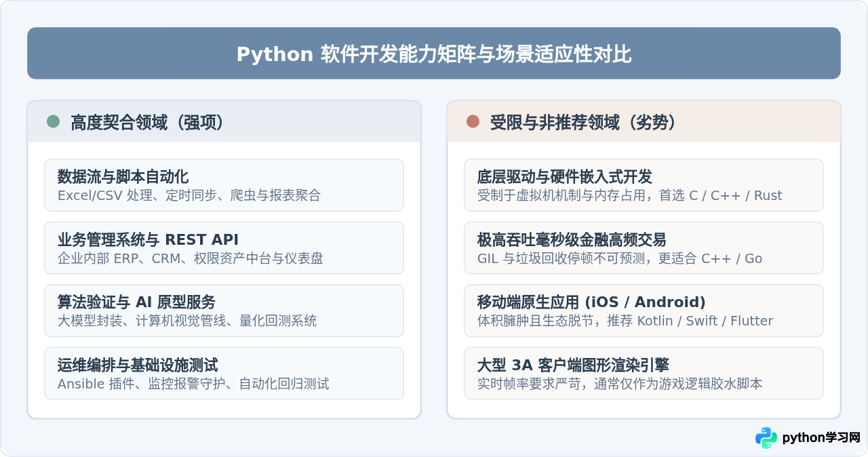Click the text 受制于虚拟机机制与内存占用，首选 C / C++ / Rust
The width and height of the screenshot is (868, 457).
click(630, 196)
